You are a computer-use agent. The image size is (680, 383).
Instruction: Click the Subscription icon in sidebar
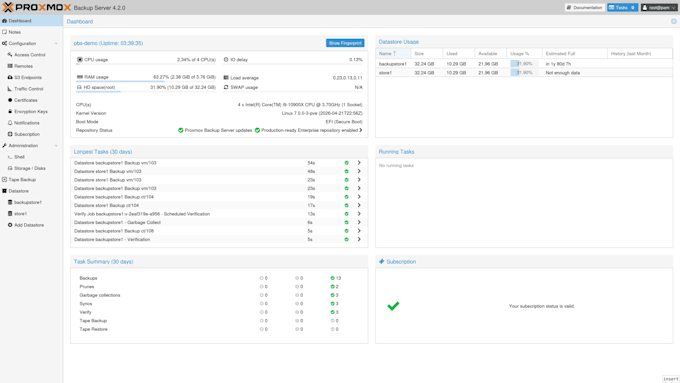[x=10, y=134]
